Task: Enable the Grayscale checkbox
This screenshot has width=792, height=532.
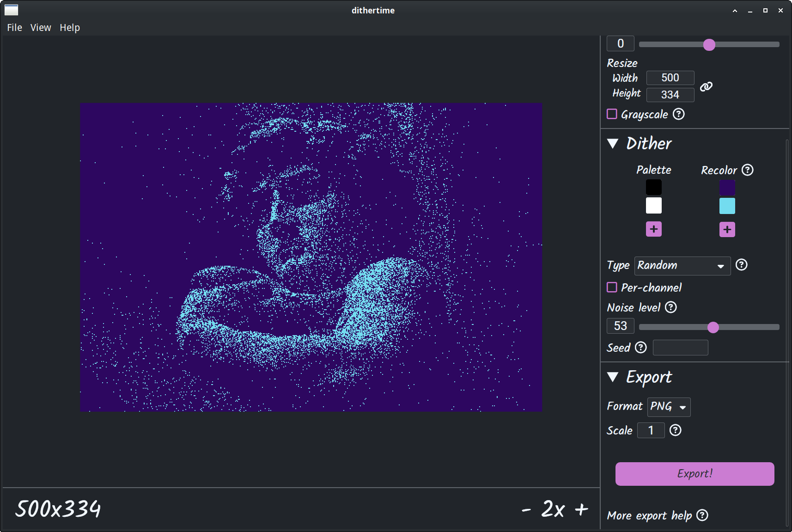Action: 612,114
